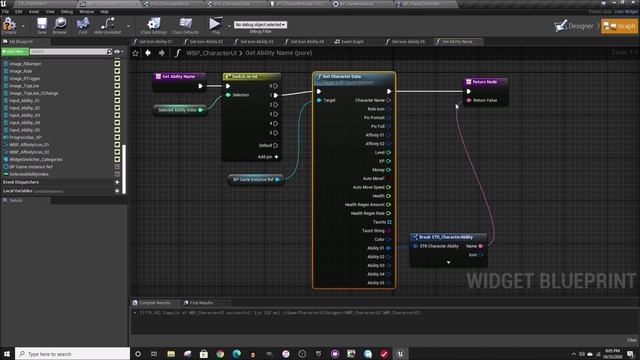The image size is (640, 360).
Task: Click the My Blueprint search field
Action: (68, 51)
